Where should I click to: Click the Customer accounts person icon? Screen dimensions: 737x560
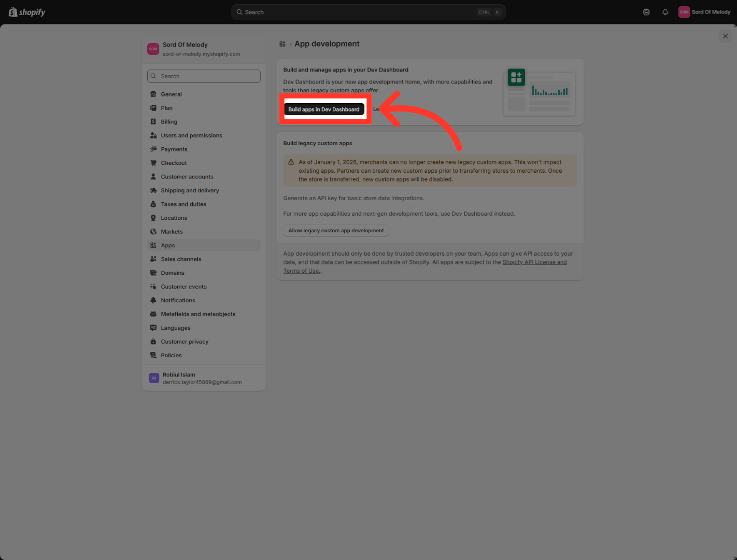[153, 177]
